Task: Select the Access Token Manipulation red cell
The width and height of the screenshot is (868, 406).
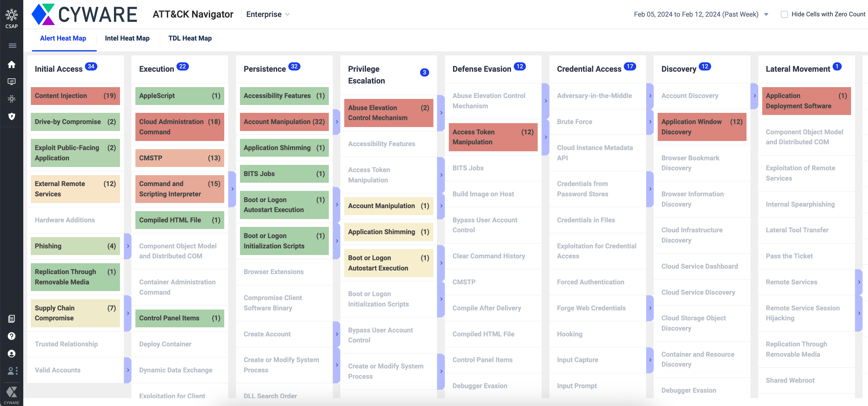Action: click(x=493, y=137)
